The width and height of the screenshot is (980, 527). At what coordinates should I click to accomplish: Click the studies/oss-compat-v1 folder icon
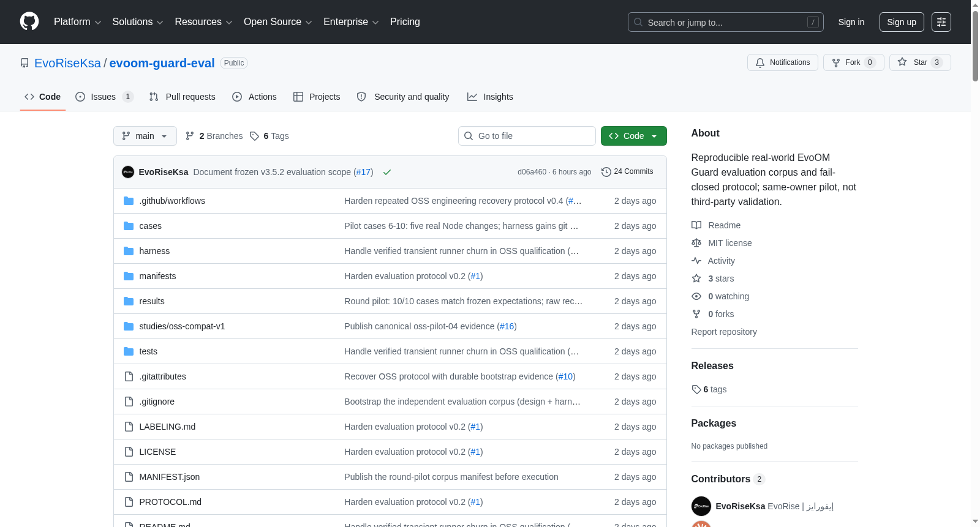(x=129, y=326)
